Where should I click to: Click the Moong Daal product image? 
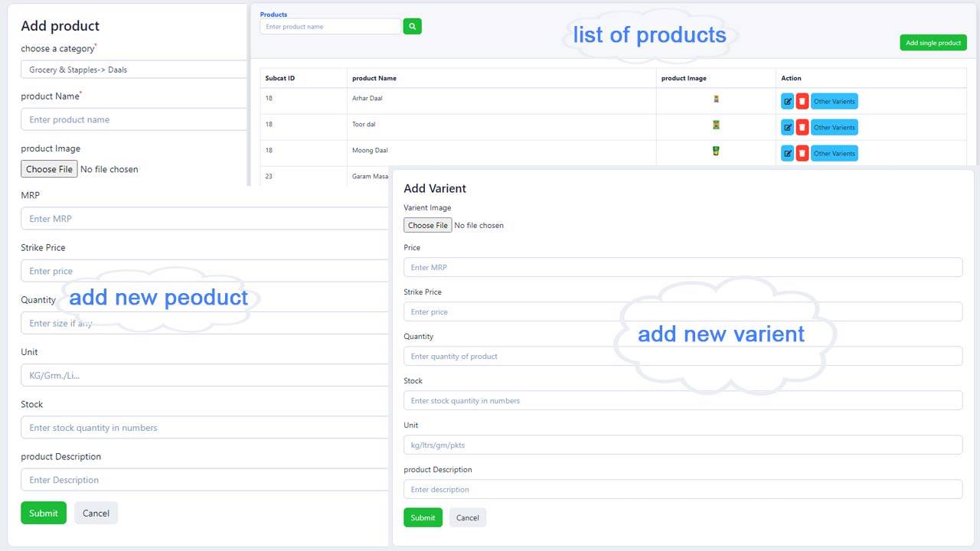[x=716, y=151]
